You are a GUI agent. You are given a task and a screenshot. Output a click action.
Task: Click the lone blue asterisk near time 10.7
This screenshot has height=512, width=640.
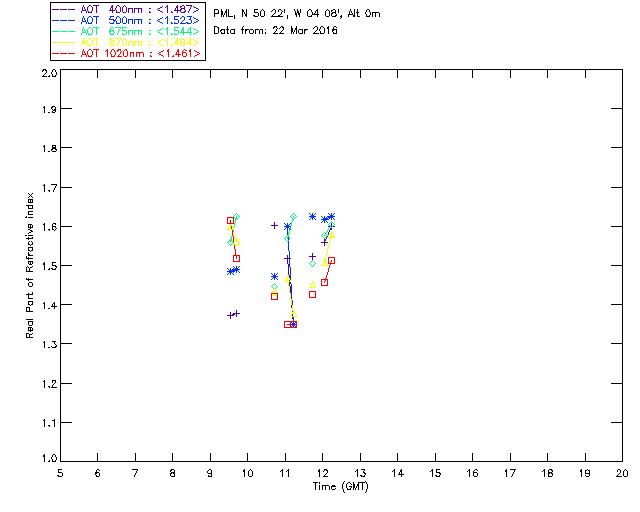tap(274, 277)
